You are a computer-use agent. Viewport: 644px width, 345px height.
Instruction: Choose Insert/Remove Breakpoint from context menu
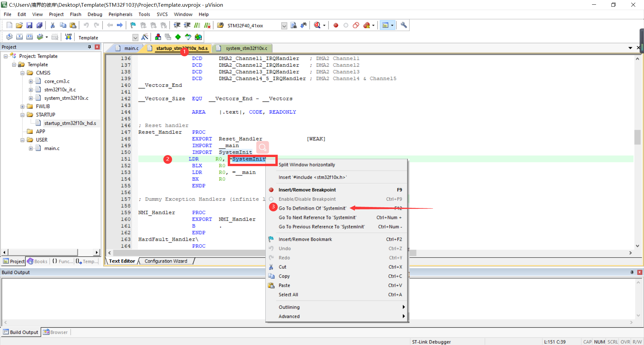pyautogui.click(x=337, y=190)
